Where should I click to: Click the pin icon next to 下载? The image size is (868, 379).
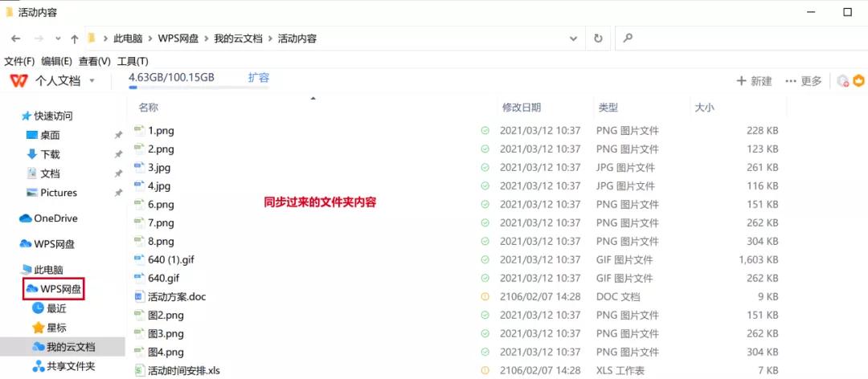[x=118, y=154]
